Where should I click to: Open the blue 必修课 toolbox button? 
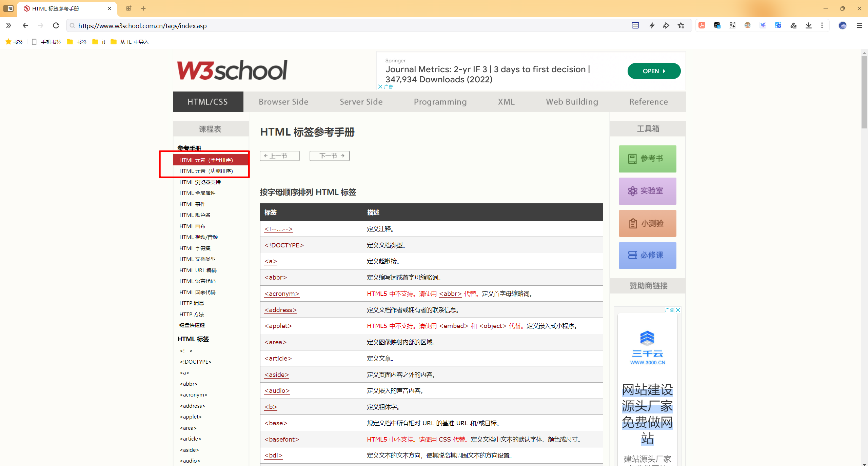click(x=647, y=255)
